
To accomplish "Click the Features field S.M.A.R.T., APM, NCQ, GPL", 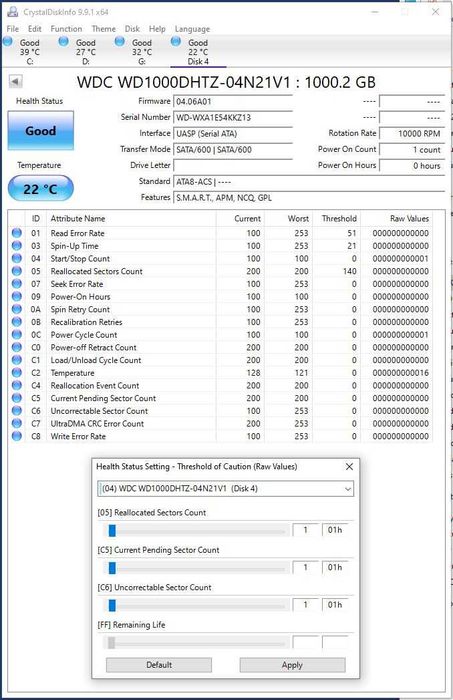I will (x=309, y=198).
